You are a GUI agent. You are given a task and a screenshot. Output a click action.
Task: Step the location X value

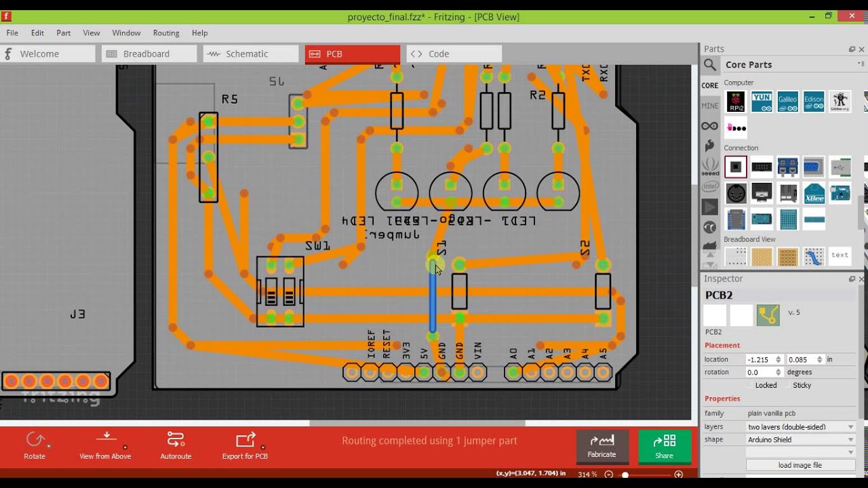[778, 359]
